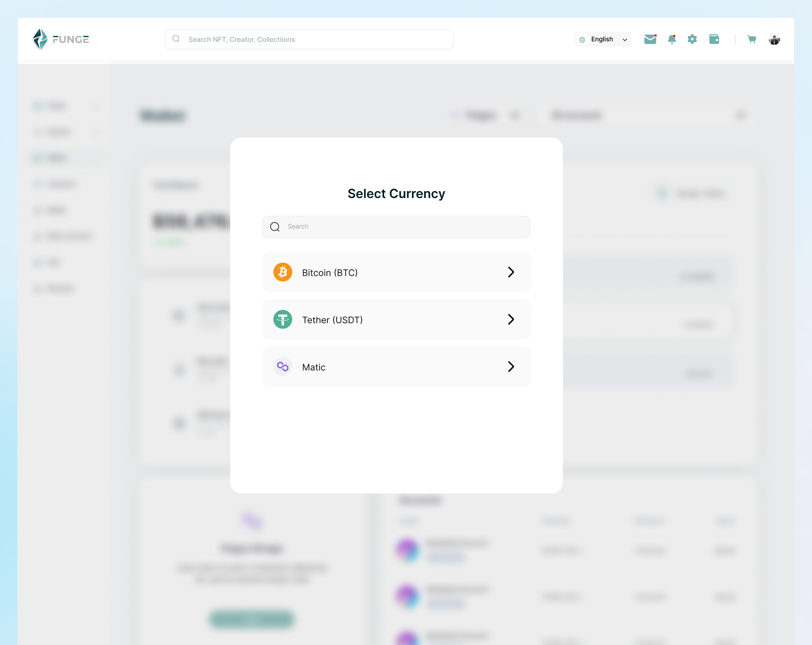
Task: Open the messages envelope icon
Action: [x=650, y=39]
